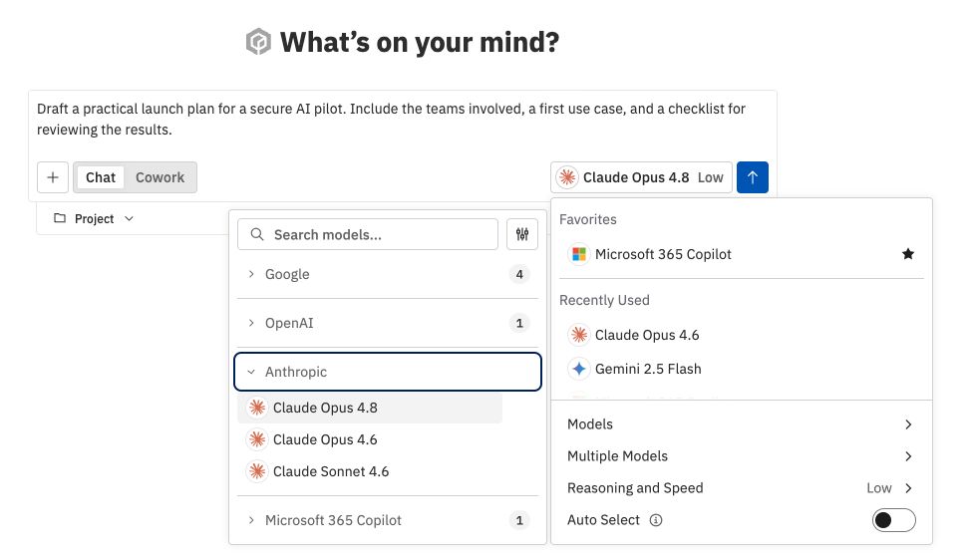Open the model filter settings icon

(522, 234)
